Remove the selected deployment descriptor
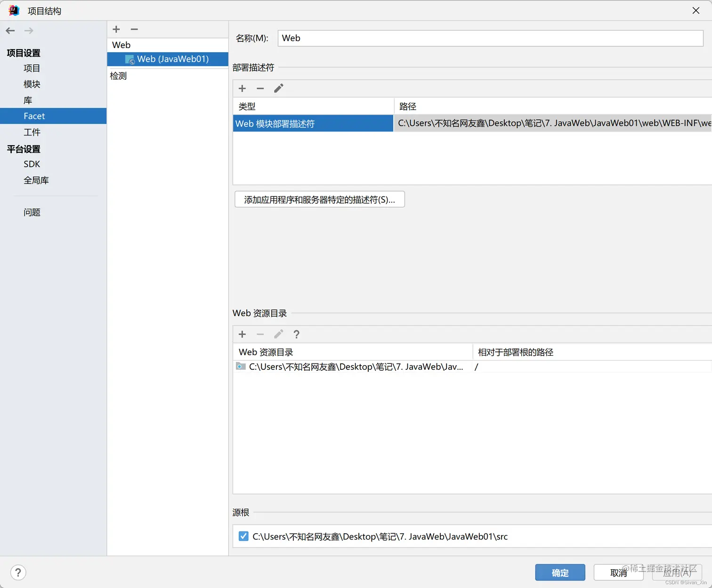 click(x=260, y=89)
